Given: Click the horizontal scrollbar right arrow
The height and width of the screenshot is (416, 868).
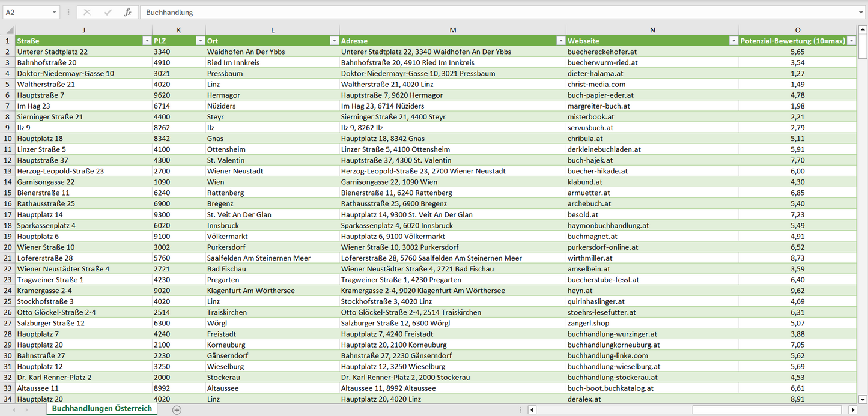Looking at the screenshot, I should click(x=852, y=409).
